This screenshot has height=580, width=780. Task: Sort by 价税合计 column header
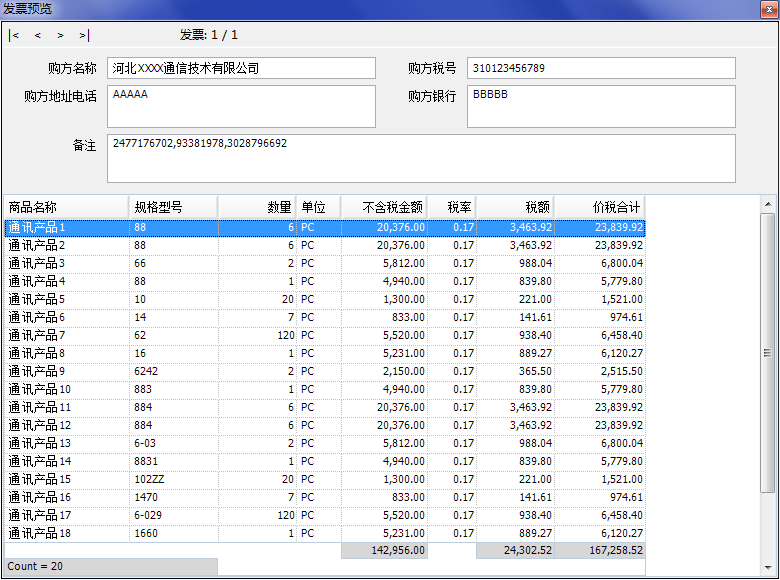pos(600,207)
